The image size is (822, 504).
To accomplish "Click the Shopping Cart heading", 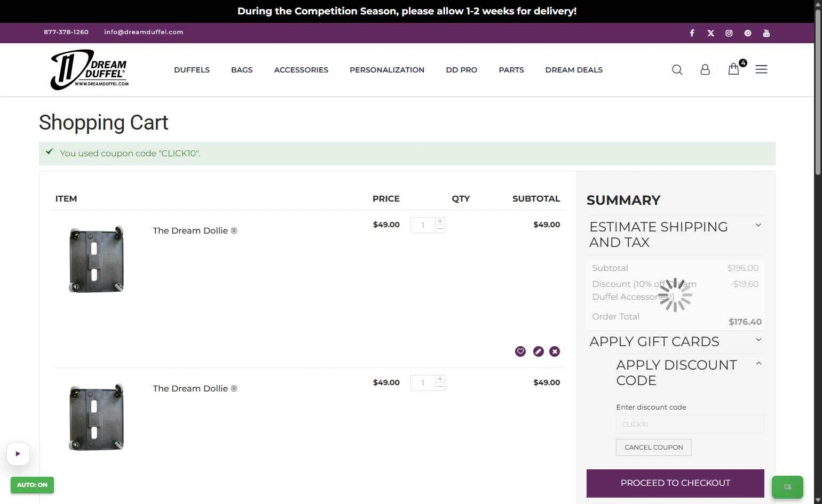I will (x=104, y=123).
